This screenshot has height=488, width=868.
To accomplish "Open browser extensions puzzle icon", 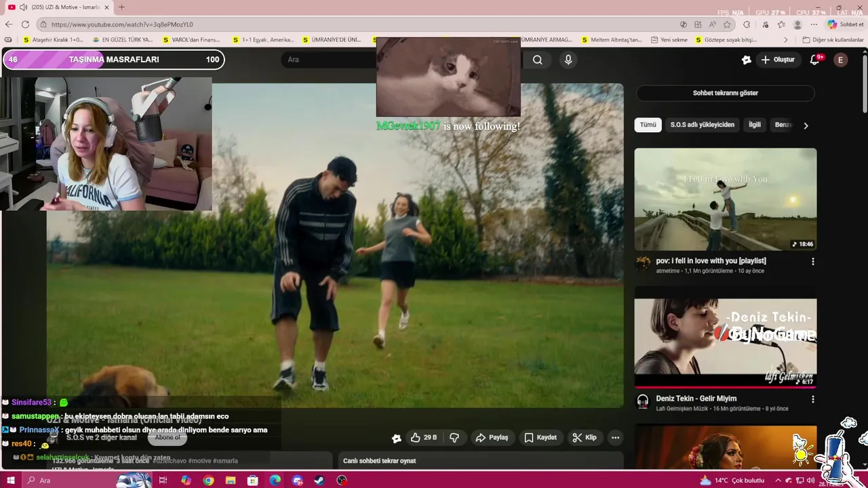I will pyautogui.click(x=747, y=24).
